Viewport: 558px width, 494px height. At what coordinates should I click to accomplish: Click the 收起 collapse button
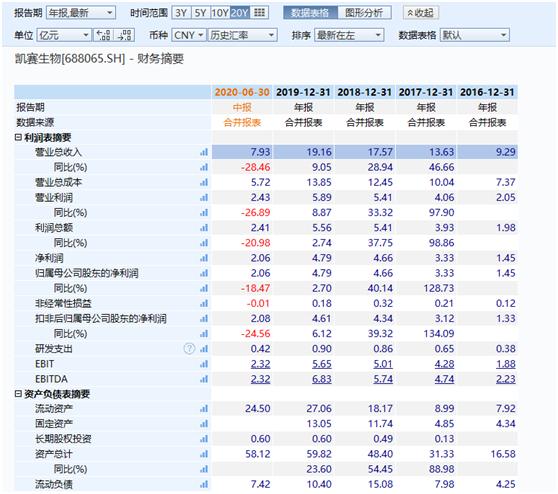pos(421,13)
